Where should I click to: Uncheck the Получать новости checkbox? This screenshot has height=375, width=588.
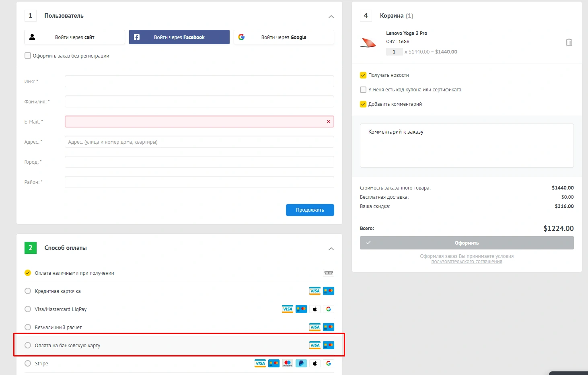click(363, 75)
